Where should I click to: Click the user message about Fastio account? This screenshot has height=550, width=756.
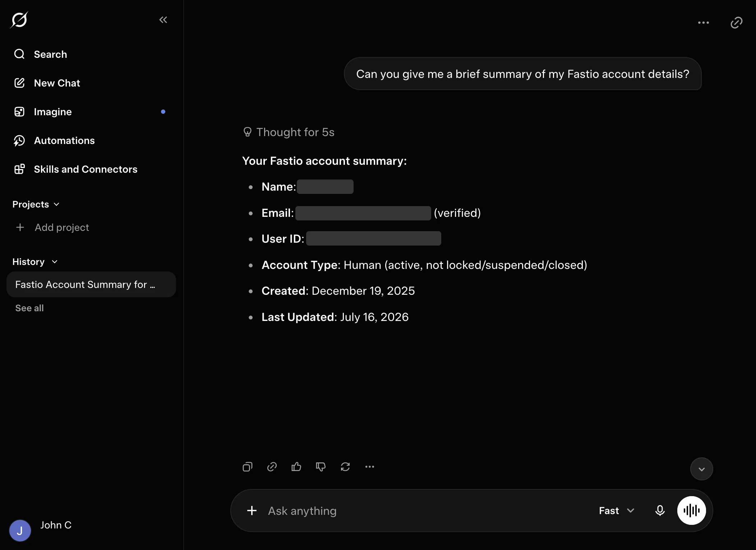(x=523, y=74)
